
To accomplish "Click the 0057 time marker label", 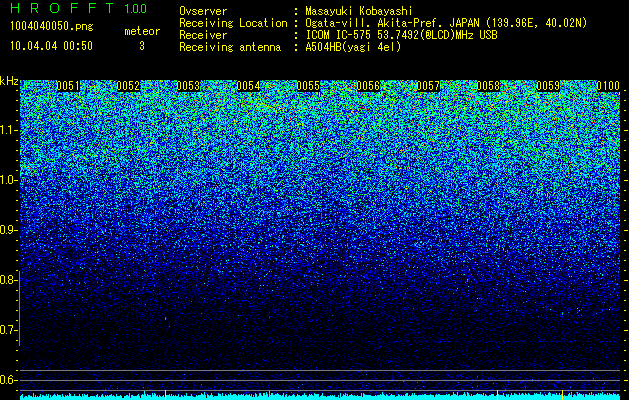I will point(428,86).
